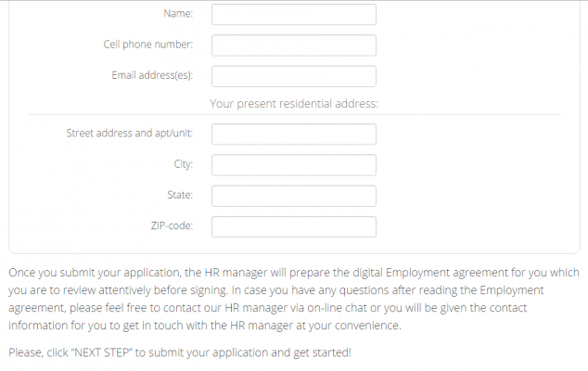Click the divider line below residential address heading
This screenshot has height=371, width=588.
click(294, 115)
